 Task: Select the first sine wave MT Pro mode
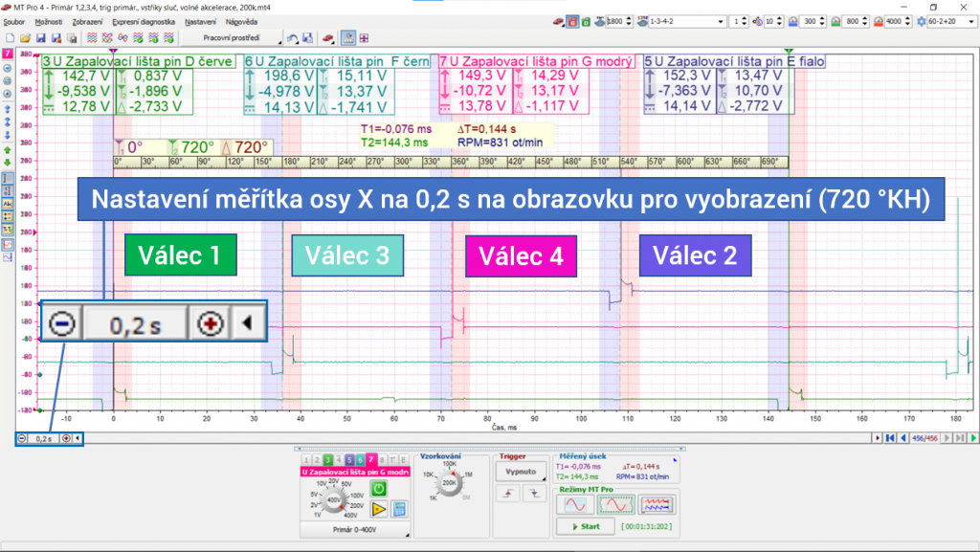coord(575,504)
